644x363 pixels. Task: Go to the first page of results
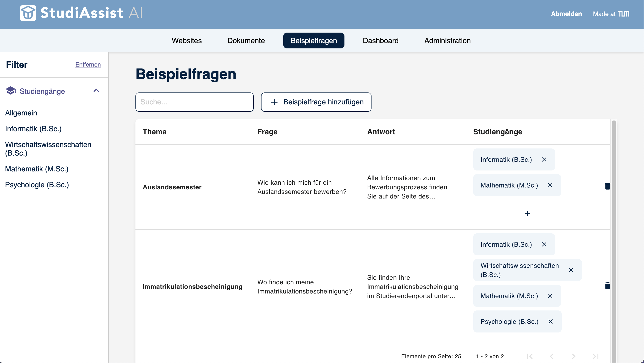coord(529,356)
